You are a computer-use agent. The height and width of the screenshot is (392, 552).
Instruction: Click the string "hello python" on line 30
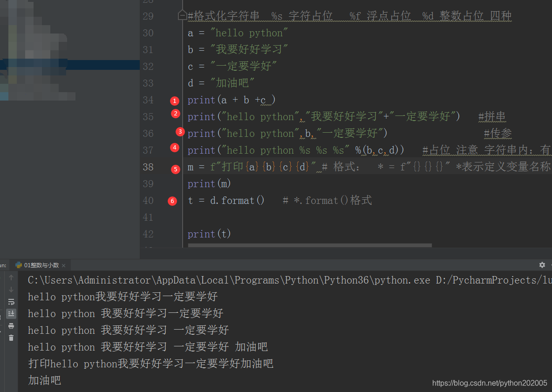tap(249, 33)
